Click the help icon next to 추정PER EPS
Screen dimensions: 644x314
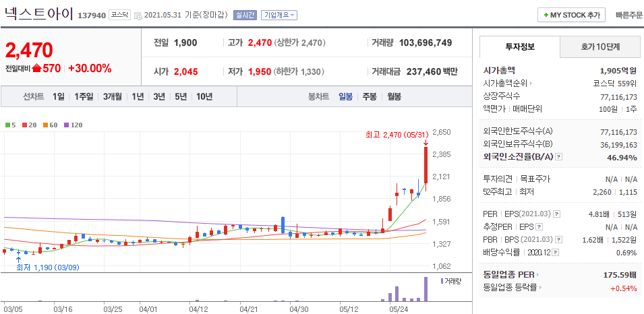tap(539, 226)
